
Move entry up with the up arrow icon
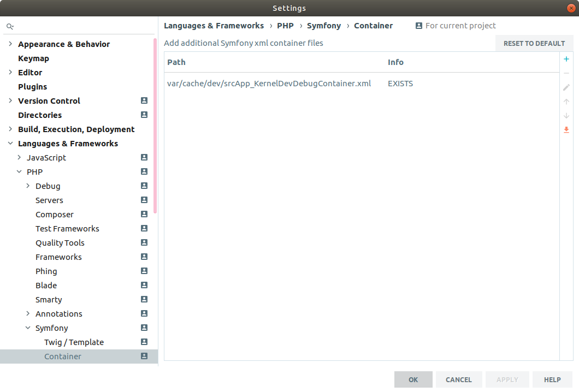[566, 102]
